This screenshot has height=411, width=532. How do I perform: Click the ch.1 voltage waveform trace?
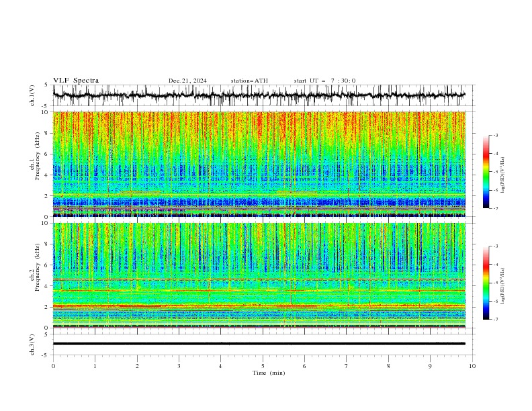click(x=259, y=95)
